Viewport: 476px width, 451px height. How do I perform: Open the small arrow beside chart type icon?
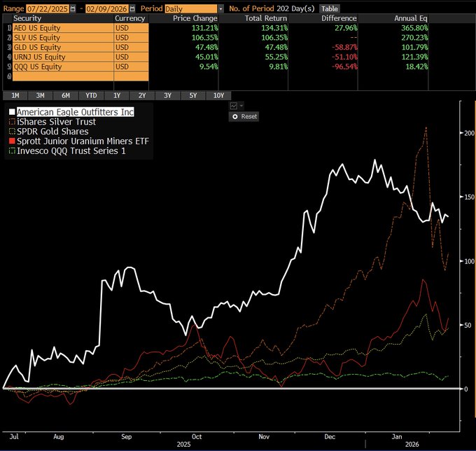pos(241,106)
